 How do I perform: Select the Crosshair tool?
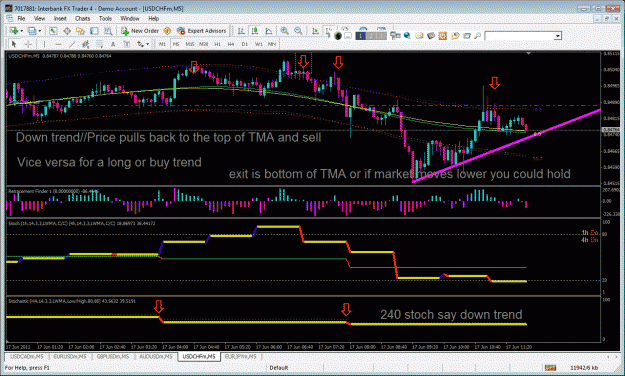click(x=28, y=44)
